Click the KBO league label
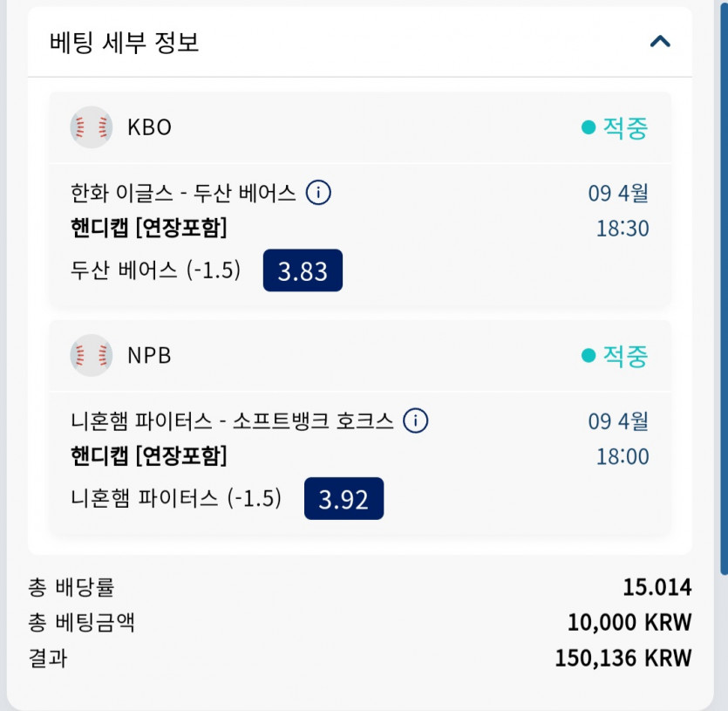 pos(149,127)
